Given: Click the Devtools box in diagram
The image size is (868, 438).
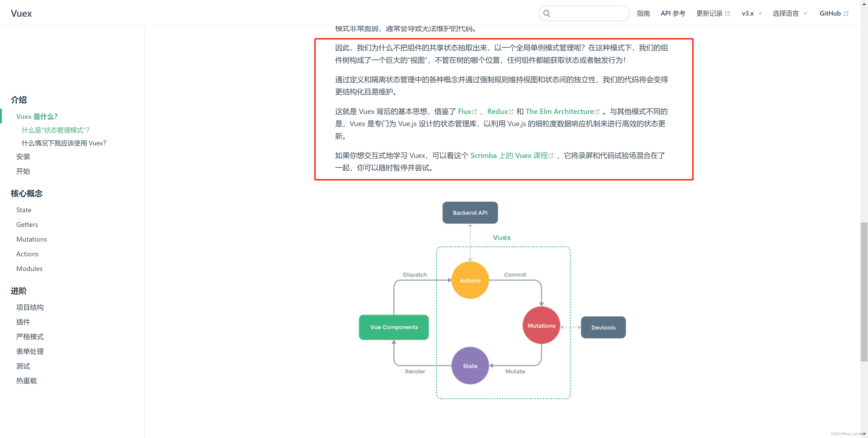Looking at the screenshot, I should point(603,327).
